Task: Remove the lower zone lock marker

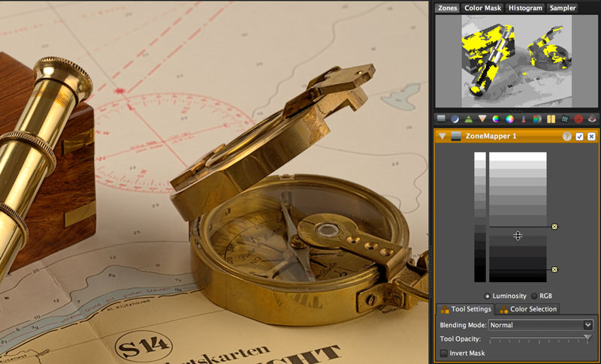Action: pos(554,269)
